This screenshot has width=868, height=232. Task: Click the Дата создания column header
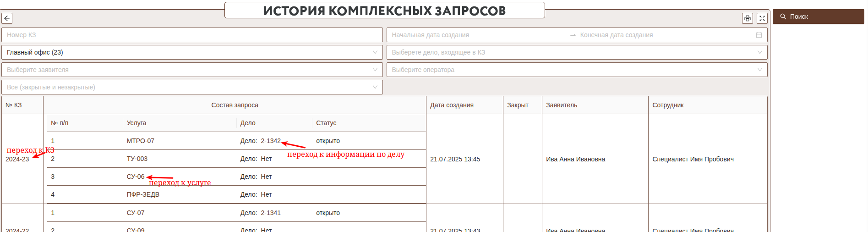click(x=452, y=105)
